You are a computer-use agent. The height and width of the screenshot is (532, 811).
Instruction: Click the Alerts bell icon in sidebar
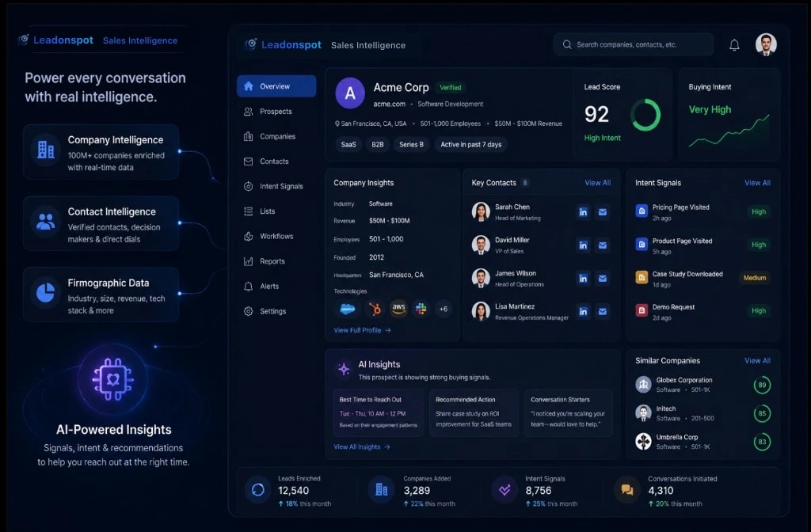248,286
